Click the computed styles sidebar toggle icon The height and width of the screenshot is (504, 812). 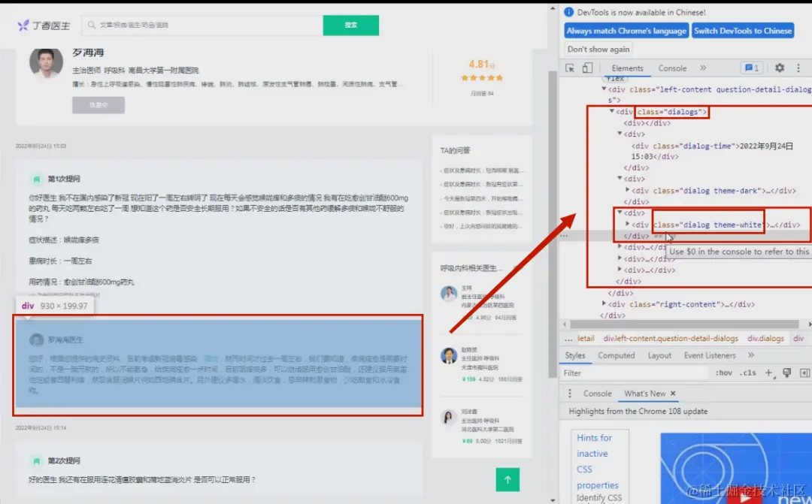(804, 373)
